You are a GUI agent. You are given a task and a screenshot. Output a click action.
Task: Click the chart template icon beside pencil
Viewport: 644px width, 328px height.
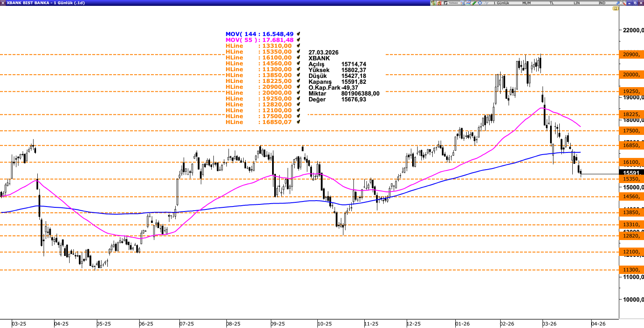468,3
